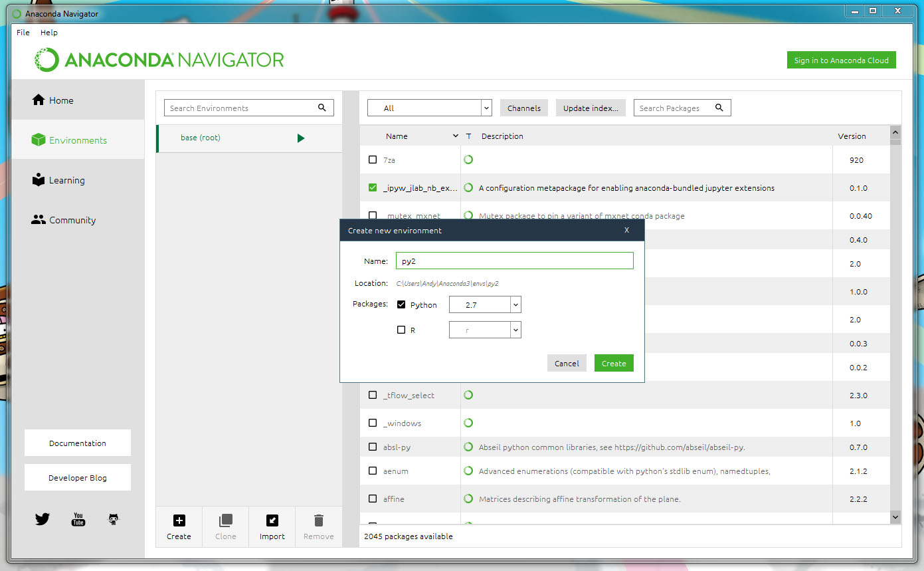Click scrollbar down arrow in package list
The width and height of the screenshot is (924, 571).
[895, 516]
